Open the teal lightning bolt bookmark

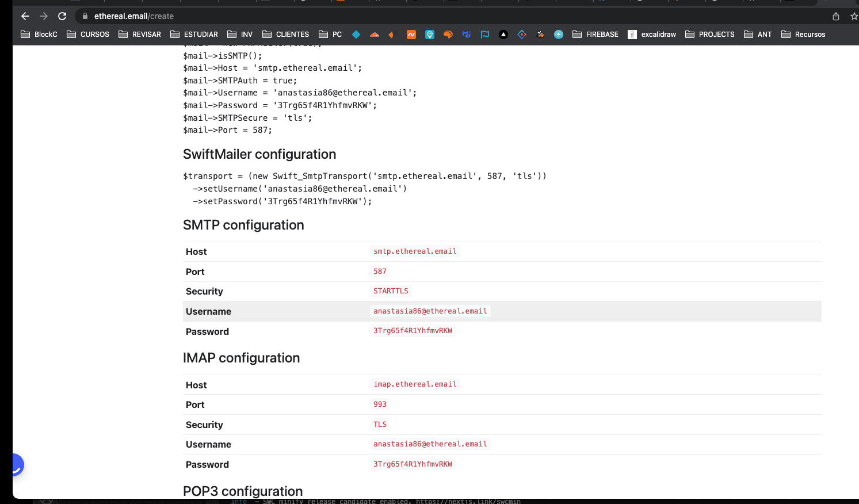[559, 35]
